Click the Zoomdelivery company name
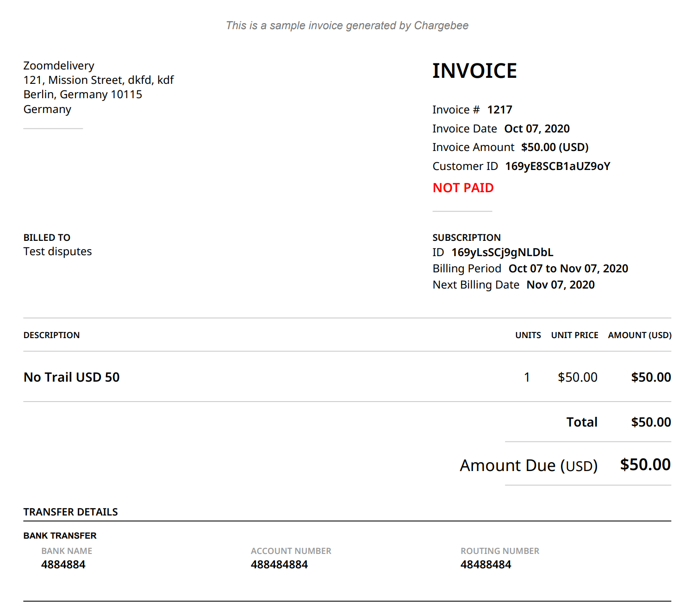 coord(59,66)
